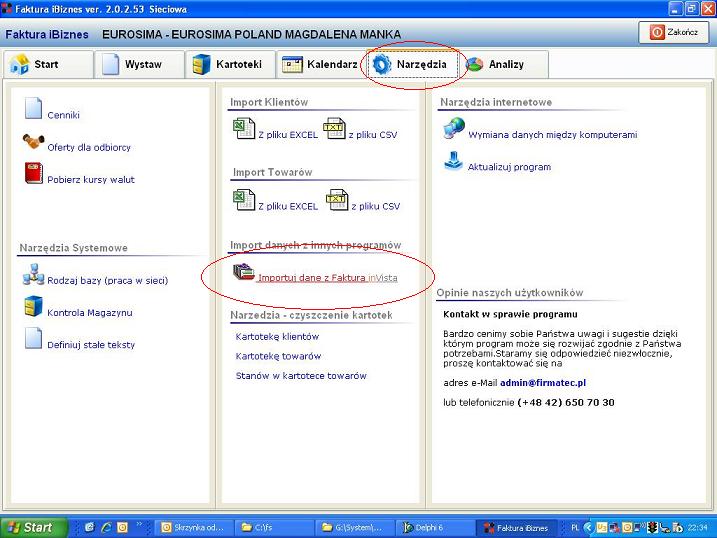Clear Kartotekę towarów
Viewport: 717px width, 538px height.
pos(278,357)
